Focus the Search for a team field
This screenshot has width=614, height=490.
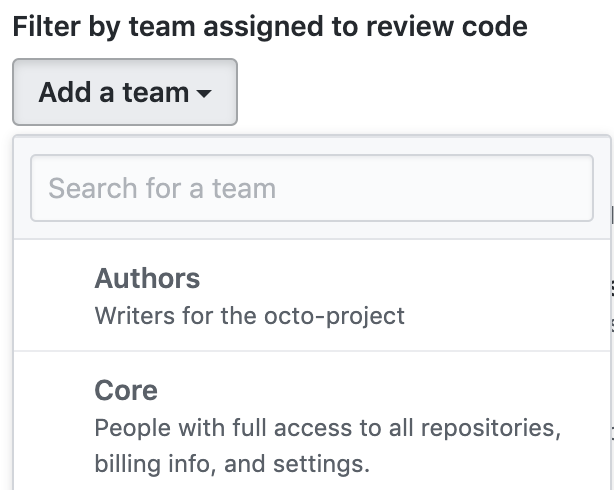click(312, 188)
